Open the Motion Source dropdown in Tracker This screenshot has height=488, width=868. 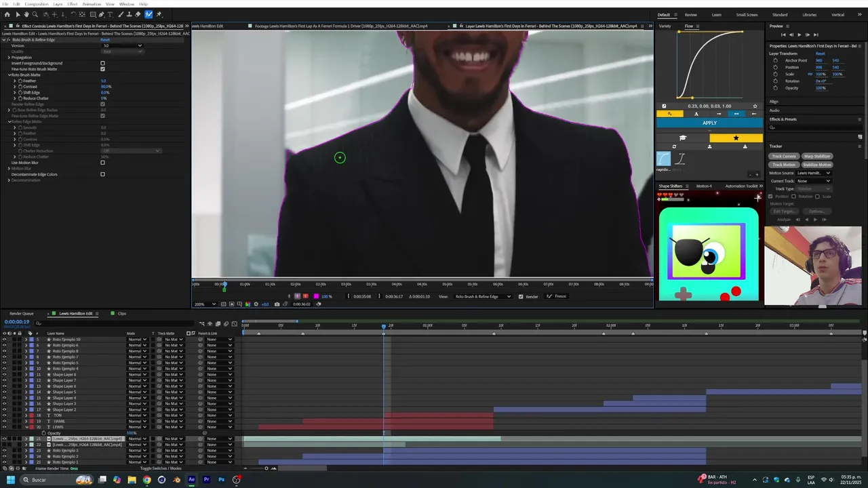tap(814, 173)
